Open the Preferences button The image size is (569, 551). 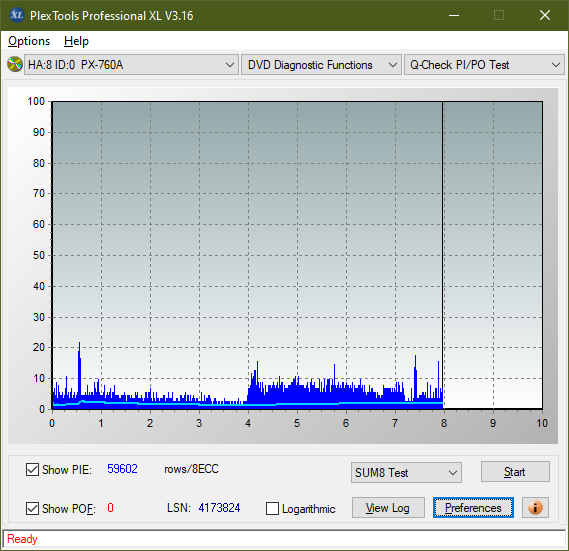coord(473,508)
